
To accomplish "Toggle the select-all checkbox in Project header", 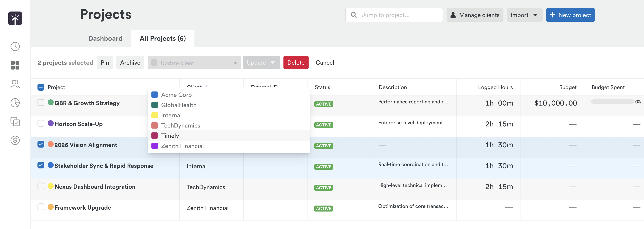I will [x=41, y=87].
